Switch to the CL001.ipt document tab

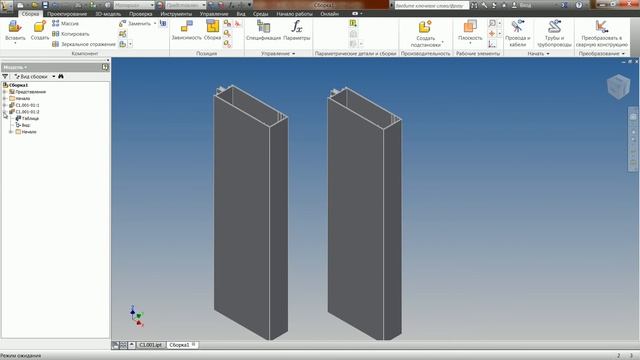click(x=151, y=345)
